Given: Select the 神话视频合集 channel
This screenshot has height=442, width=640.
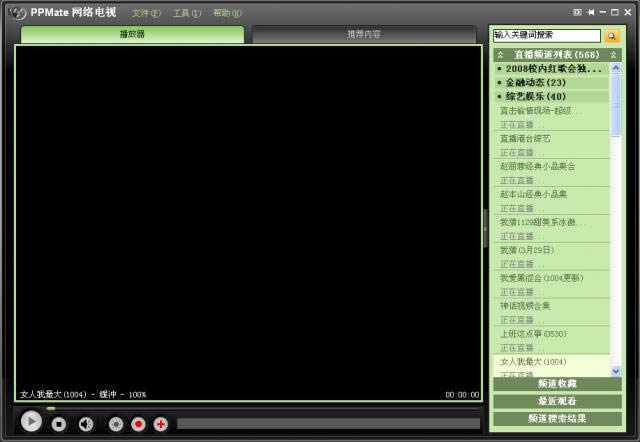Looking at the screenshot, I should coord(552,312).
